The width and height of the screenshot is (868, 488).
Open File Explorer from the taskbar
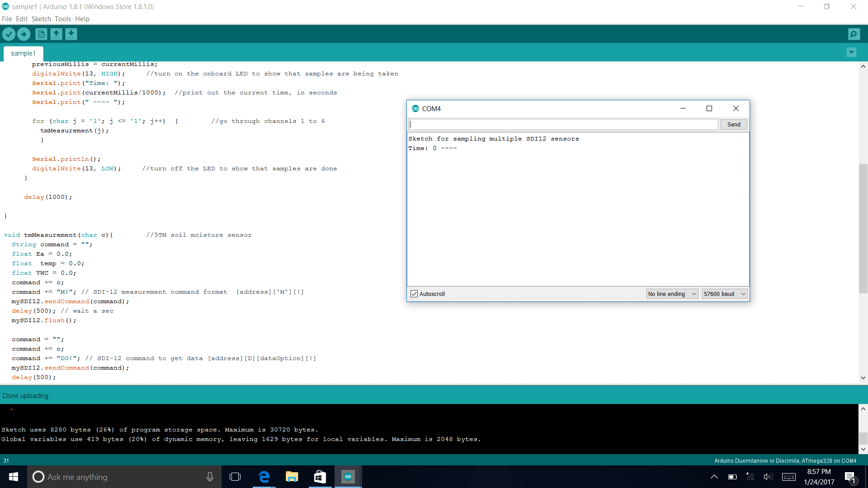pos(292,477)
